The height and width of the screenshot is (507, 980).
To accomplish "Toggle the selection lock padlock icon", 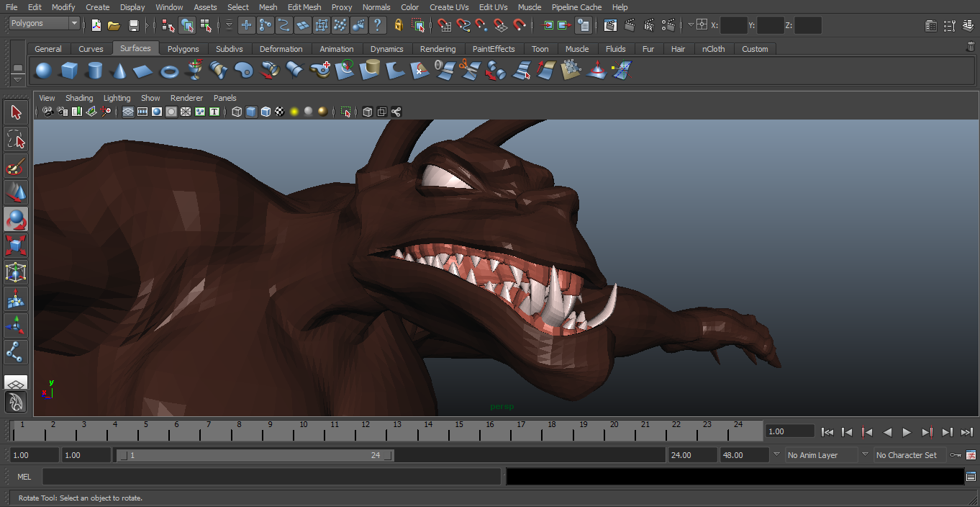I will coord(399,25).
